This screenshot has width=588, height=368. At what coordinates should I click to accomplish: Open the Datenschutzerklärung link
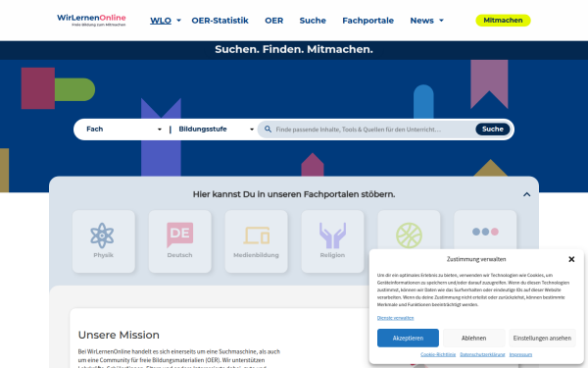pos(482,354)
